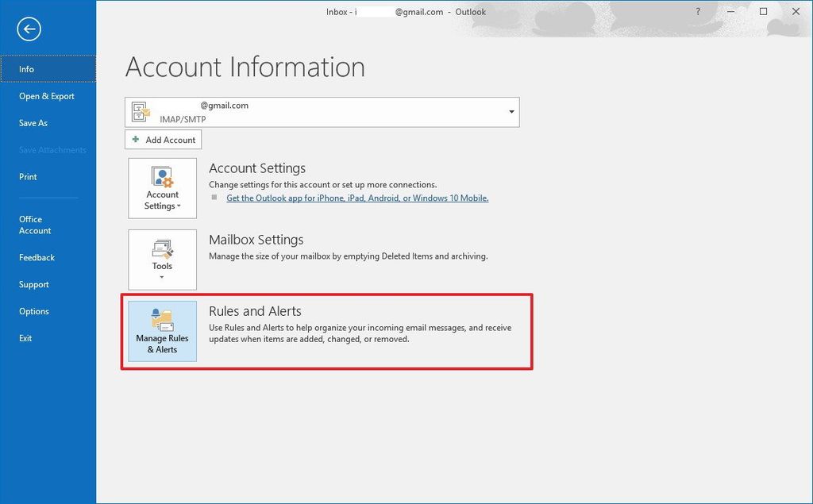
Task: Click the Mailbox Settings heading text
Action: pyautogui.click(x=256, y=240)
